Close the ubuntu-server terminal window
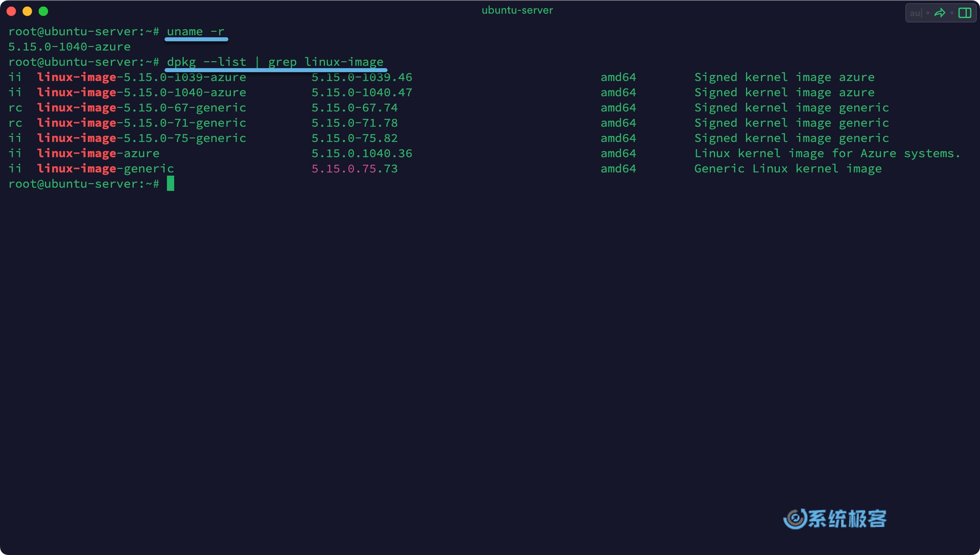 [x=11, y=11]
